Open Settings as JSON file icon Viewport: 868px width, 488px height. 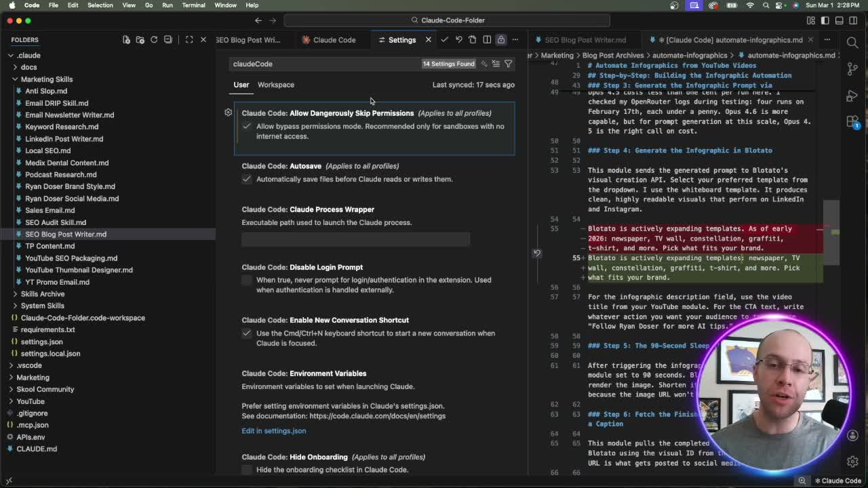[473, 40]
